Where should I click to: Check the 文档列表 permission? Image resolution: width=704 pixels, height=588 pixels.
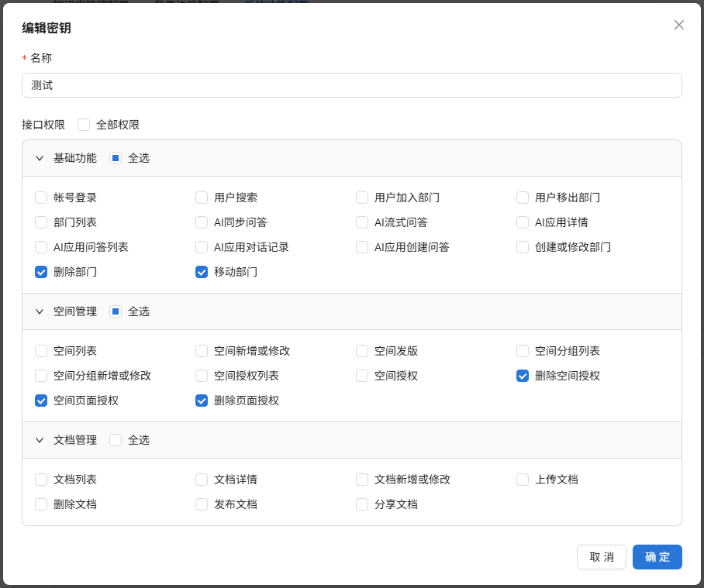click(41, 480)
